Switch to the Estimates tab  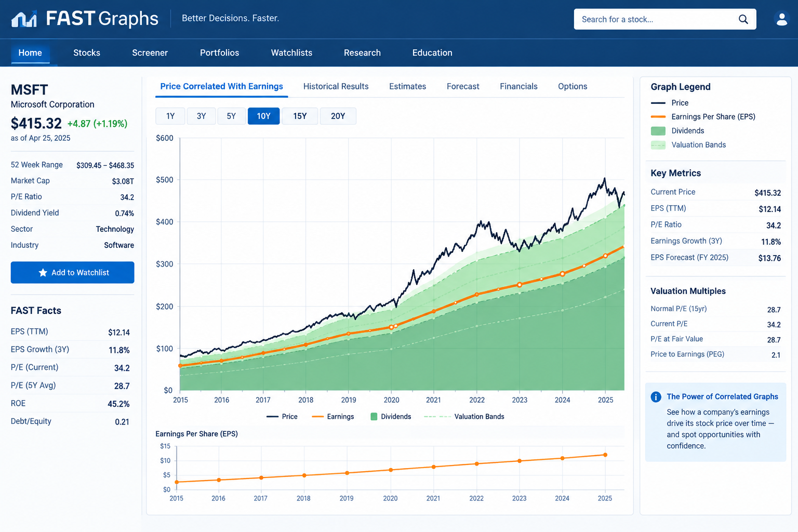408,86
